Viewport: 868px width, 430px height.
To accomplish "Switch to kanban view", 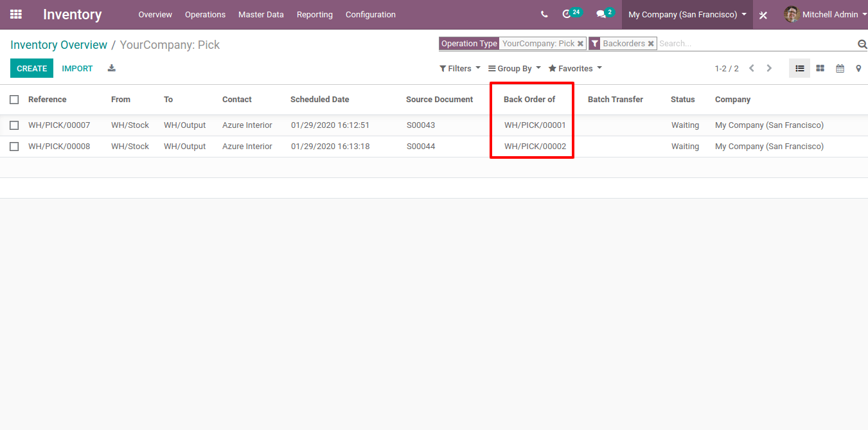I will 820,67.
